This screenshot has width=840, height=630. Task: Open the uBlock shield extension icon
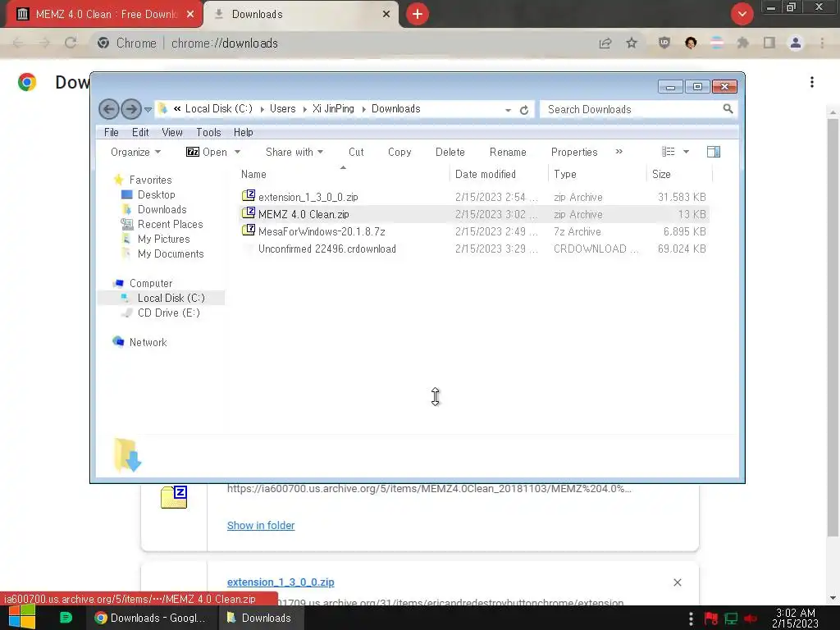click(664, 43)
